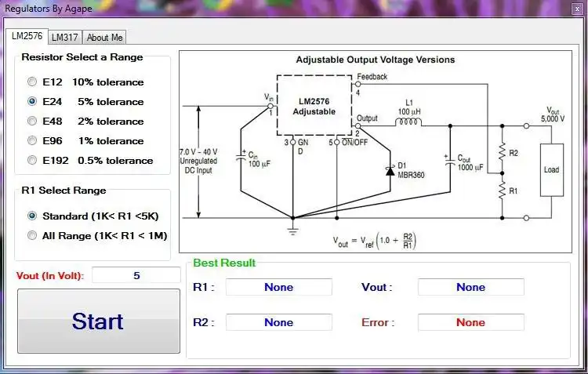The height and width of the screenshot is (374, 588).
Task: Select E12 10% tolerance radio button
Action: [32, 82]
